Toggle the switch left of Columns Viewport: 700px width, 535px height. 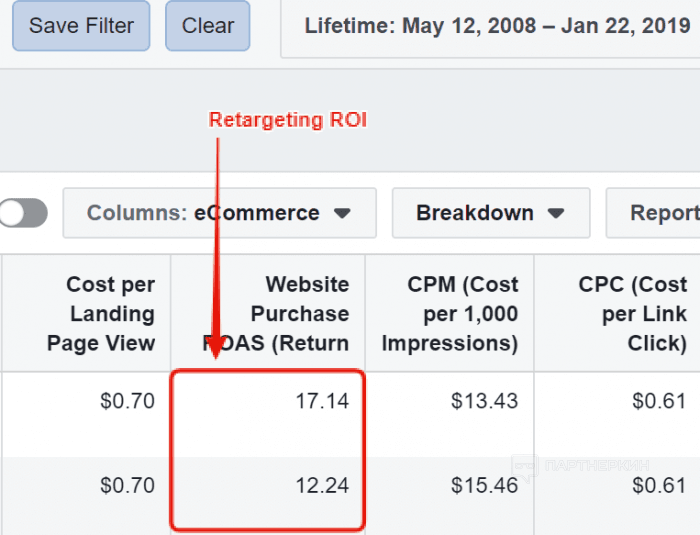[24, 213]
